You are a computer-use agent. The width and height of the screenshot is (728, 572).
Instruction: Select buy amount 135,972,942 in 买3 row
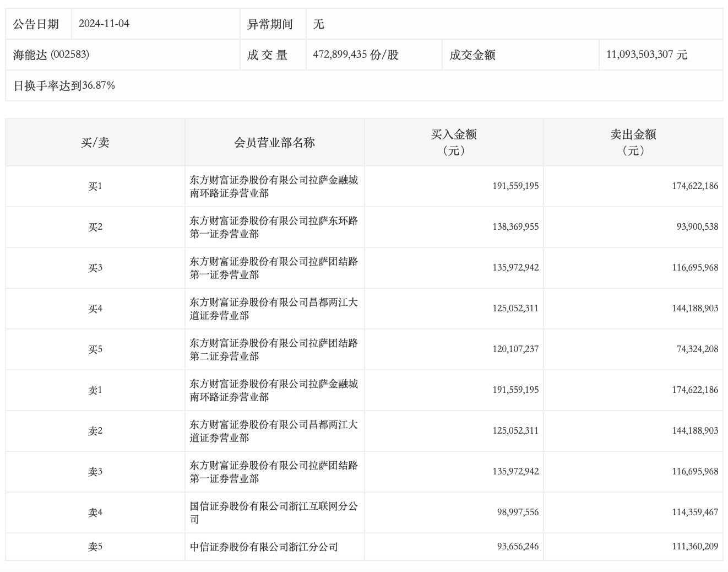(x=515, y=268)
